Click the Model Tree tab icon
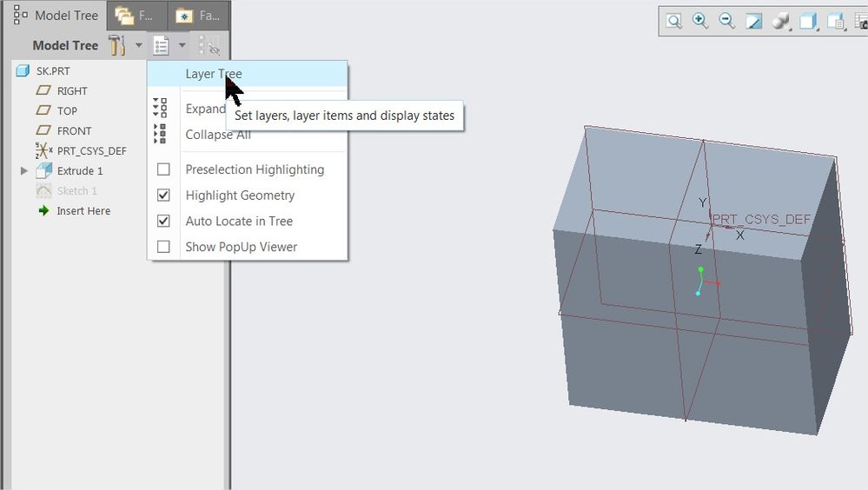The width and height of the screenshot is (868, 490). (21, 15)
